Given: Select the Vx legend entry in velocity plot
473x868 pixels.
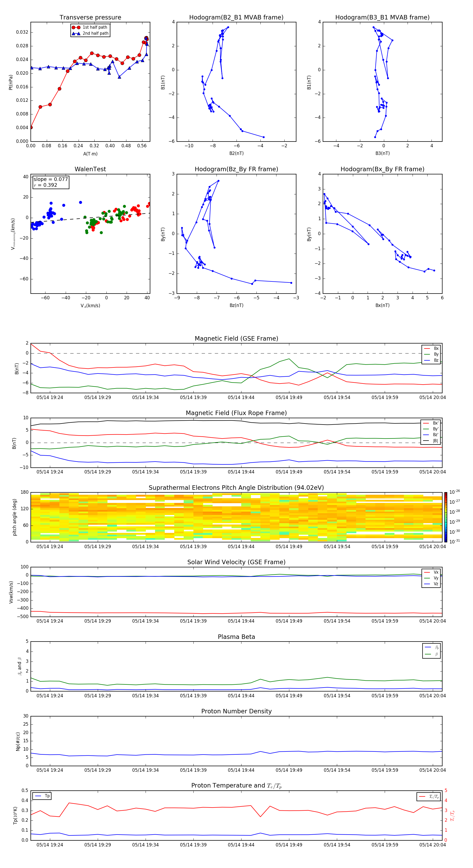Looking at the screenshot, I should pyautogui.click(x=431, y=572).
